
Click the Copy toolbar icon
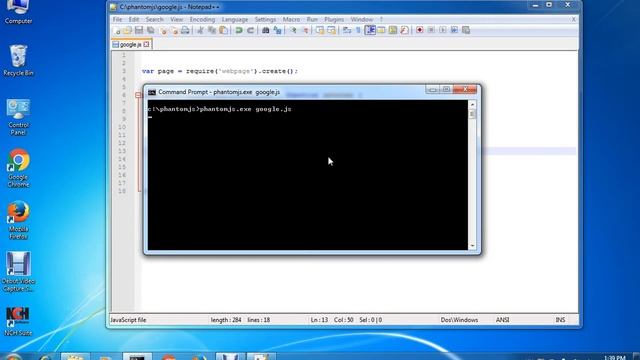click(211, 30)
